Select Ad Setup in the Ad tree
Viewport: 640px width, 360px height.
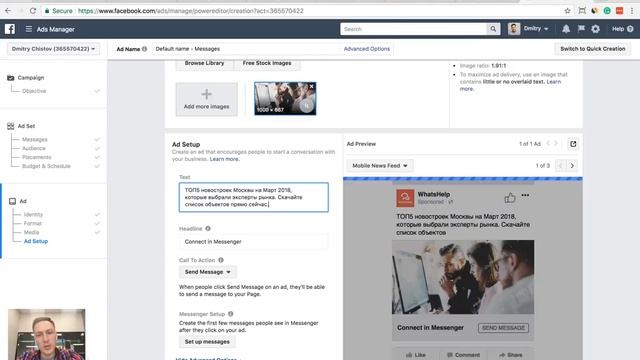36,242
